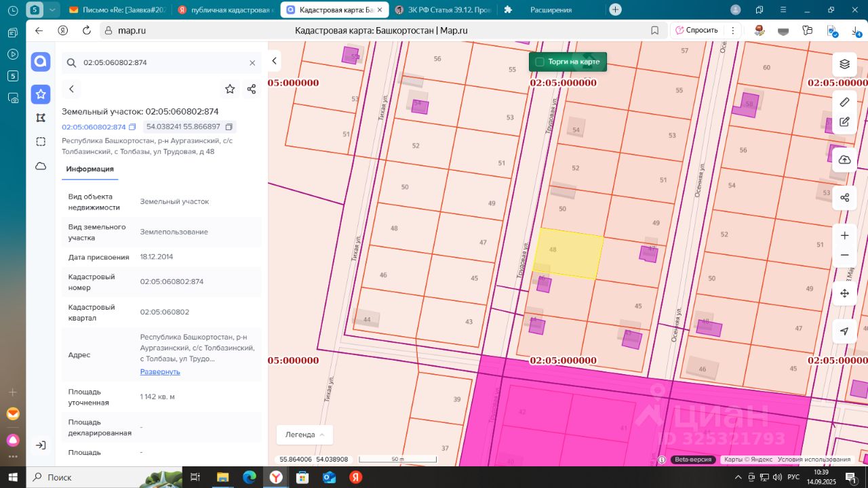The height and width of the screenshot is (488, 868).
Task: View site security lock info
Action: (108, 30)
